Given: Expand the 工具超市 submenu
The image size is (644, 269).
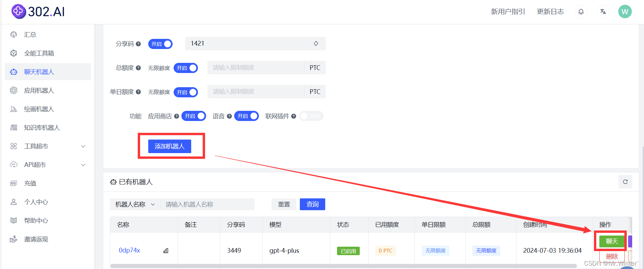Looking at the screenshot, I should coord(83,146).
